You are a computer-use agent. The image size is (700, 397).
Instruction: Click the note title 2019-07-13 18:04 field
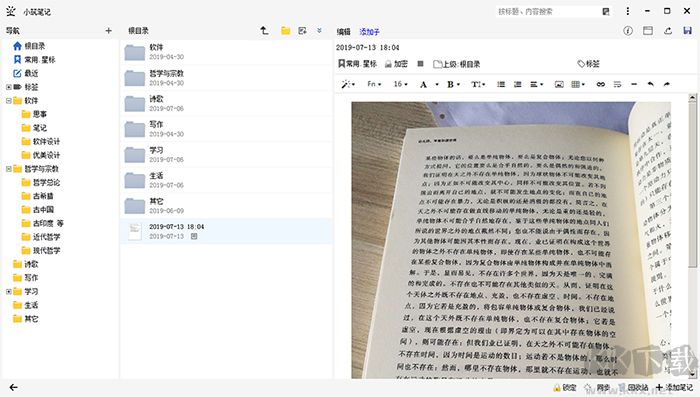[x=368, y=47]
